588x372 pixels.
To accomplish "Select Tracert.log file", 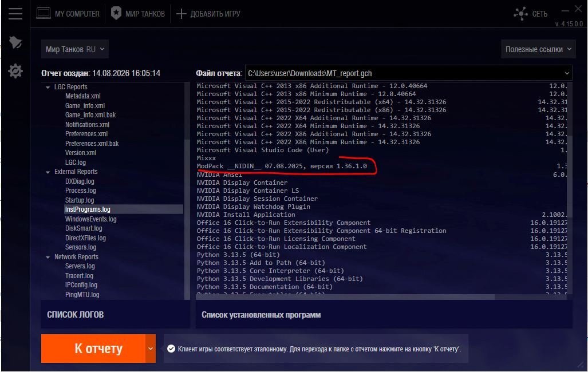I will coord(79,276).
